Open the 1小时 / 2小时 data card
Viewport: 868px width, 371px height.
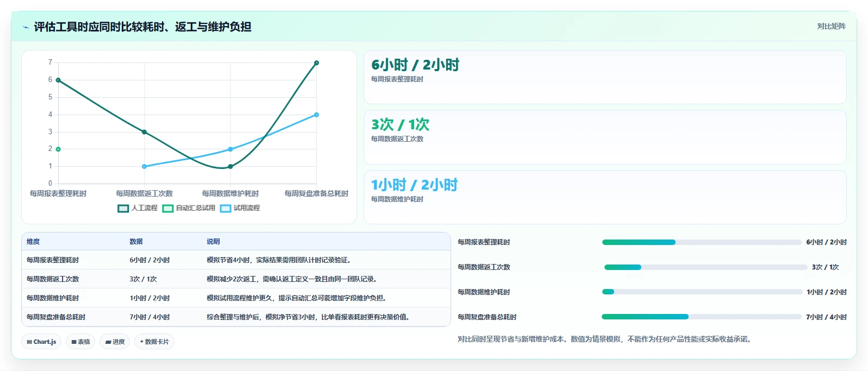(605, 197)
